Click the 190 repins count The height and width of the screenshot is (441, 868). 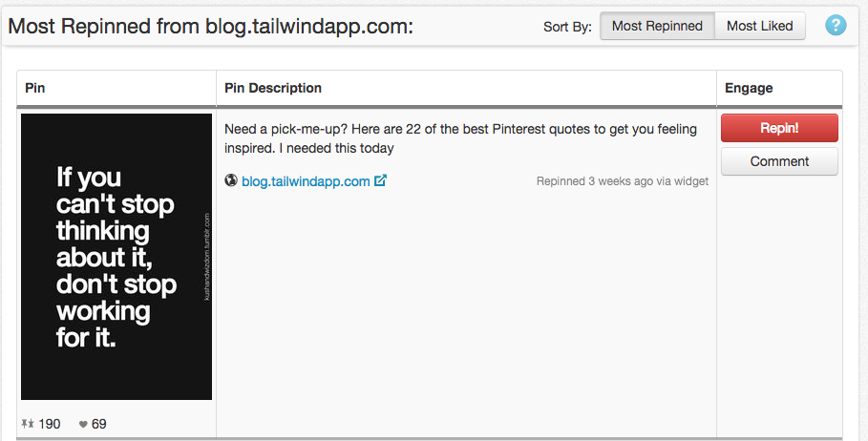click(50, 424)
